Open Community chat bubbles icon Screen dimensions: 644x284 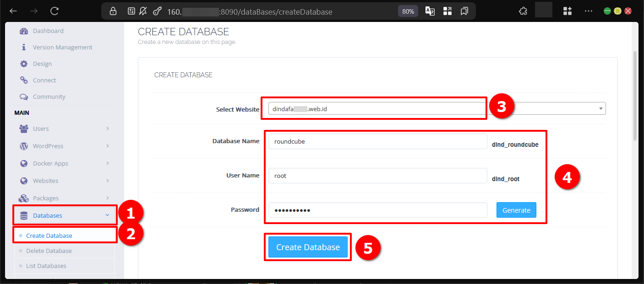[x=24, y=97]
